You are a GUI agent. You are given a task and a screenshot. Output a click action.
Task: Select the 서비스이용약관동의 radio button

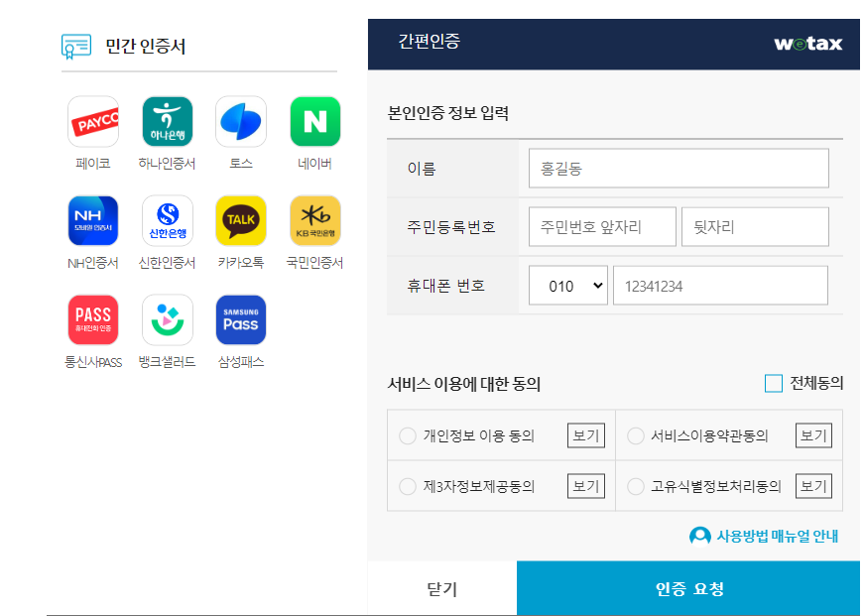click(x=635, y=435)
